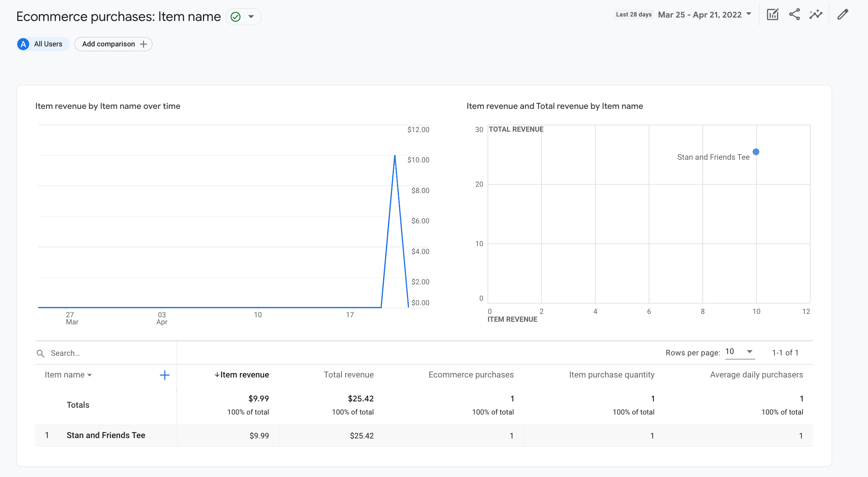The image size is (868, 477).
Task: Enable Add comparison toggle
Action: coord(113,44)
